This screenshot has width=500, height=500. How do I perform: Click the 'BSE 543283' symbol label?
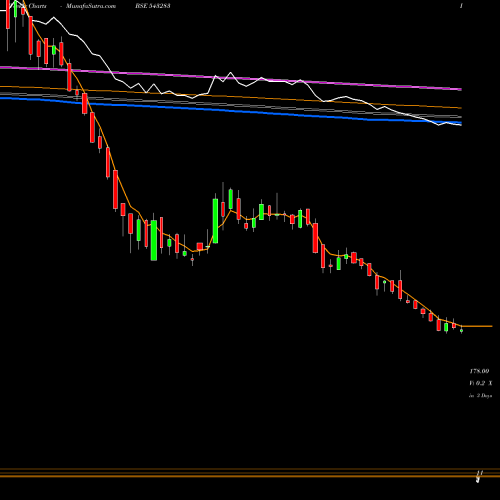[x=153, y=6]
